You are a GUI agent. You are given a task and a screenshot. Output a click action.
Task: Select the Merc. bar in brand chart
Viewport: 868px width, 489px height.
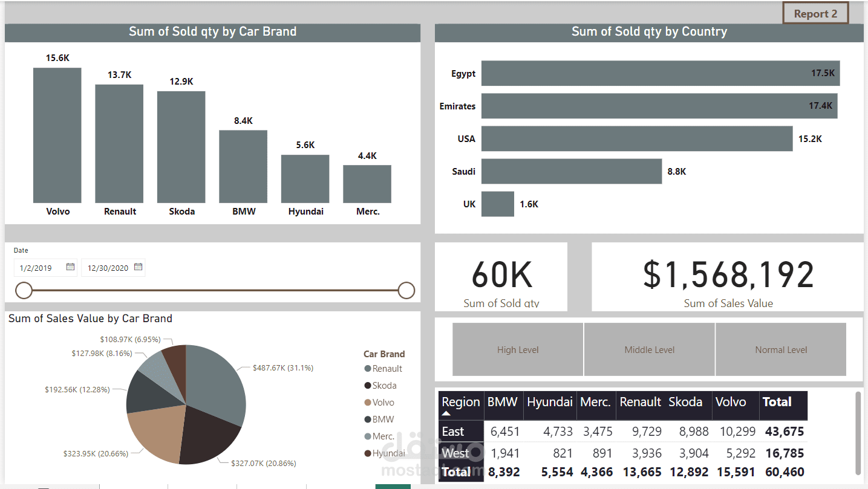367,184
